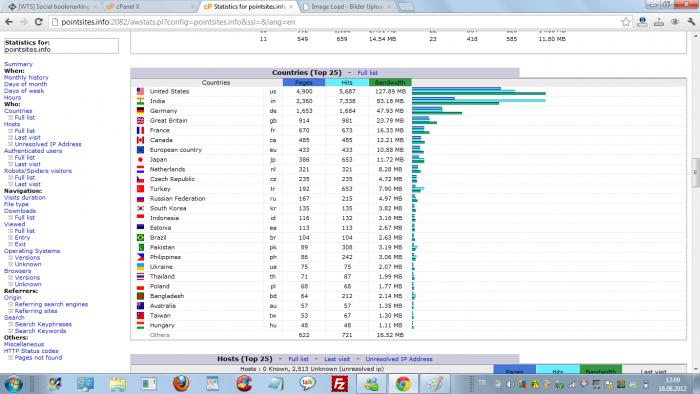The image size is (700, 394).
Task: Switch to Chrome in the taskbar
Action: pos(403,384)
